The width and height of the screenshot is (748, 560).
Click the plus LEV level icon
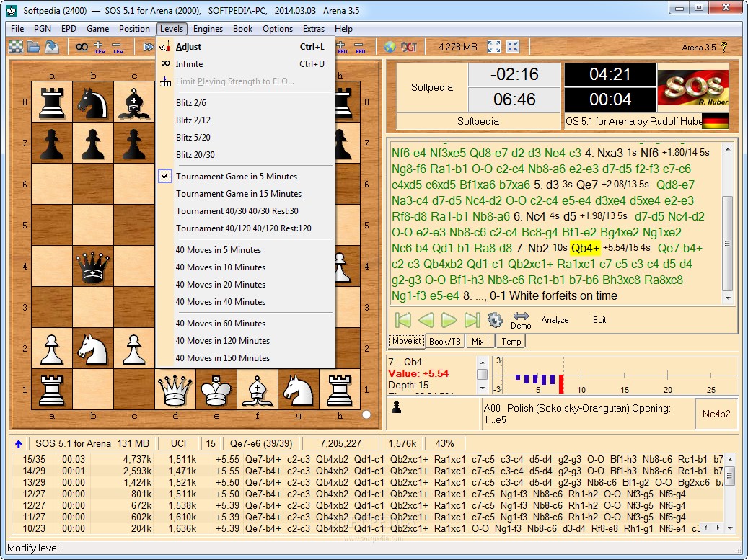pos(100,47)
